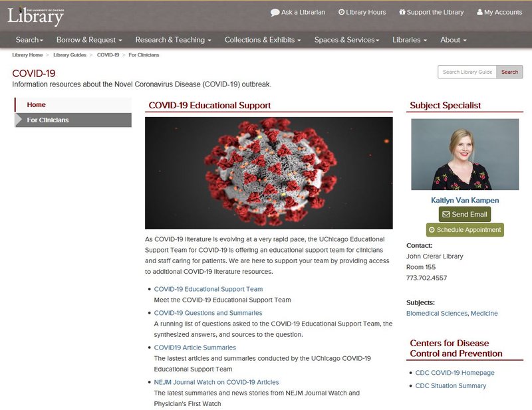The height and width of the screenshot is (410, 532).
Task: Click the clock icon on Schedule Appointment
Action: (432, 230)
